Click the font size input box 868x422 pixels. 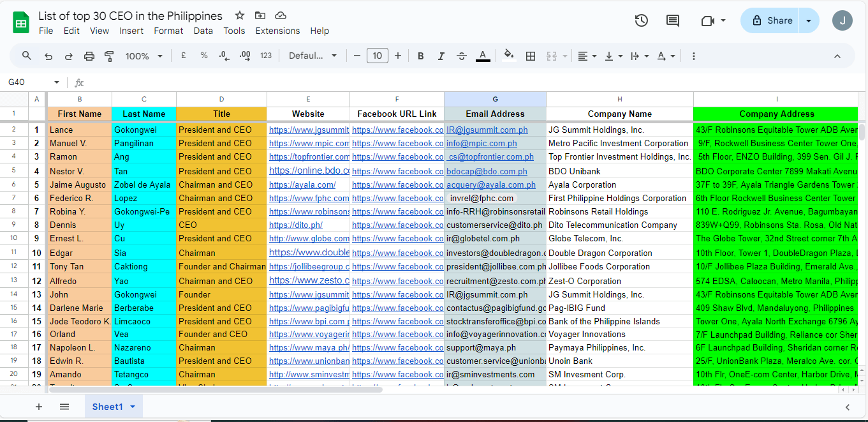(378, 56)
